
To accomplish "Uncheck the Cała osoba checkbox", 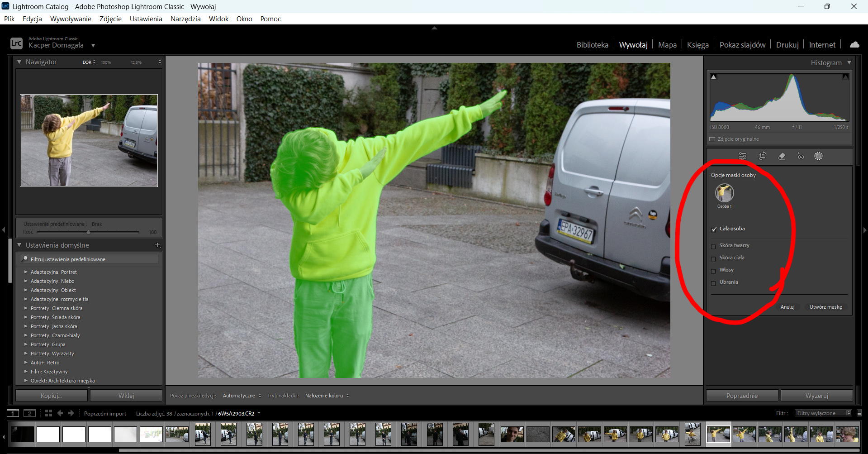I will pos(714,229).
